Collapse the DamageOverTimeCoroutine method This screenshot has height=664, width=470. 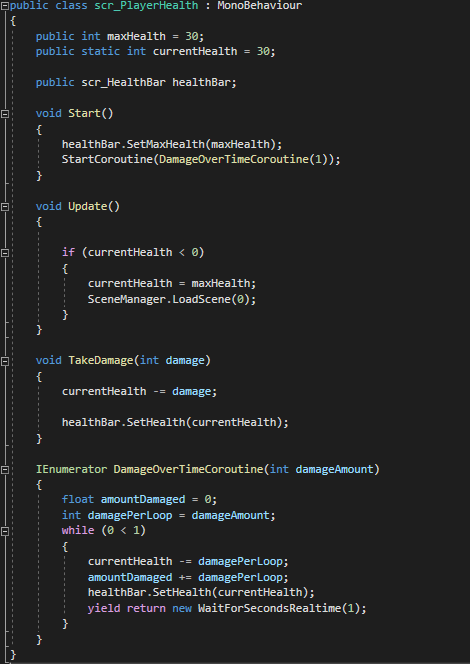point(5,470)
